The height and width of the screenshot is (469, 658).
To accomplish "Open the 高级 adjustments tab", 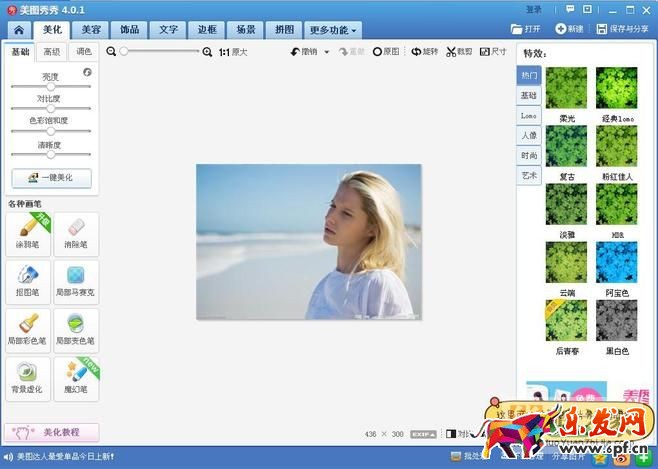I will [52, 51].
